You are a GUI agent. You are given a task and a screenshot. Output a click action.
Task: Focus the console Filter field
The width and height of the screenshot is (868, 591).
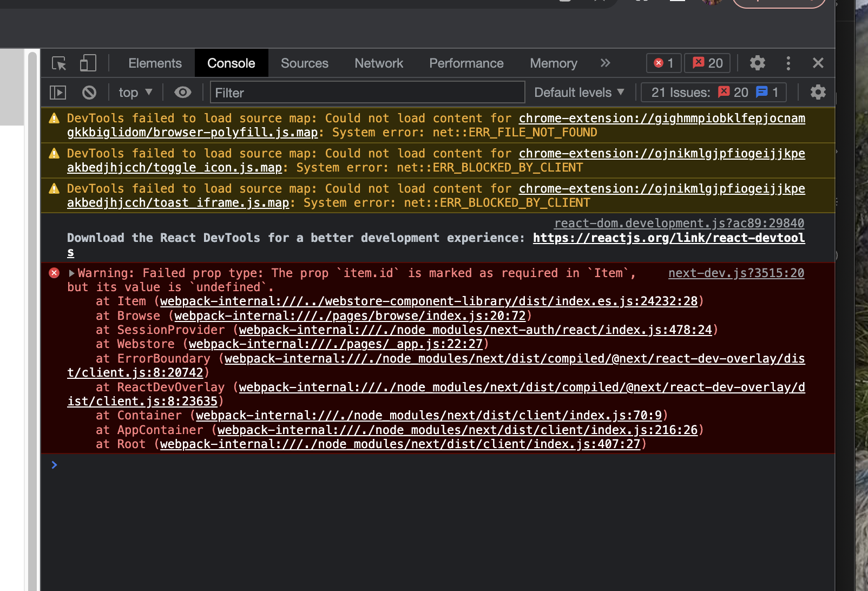click(x=367, y=93)
